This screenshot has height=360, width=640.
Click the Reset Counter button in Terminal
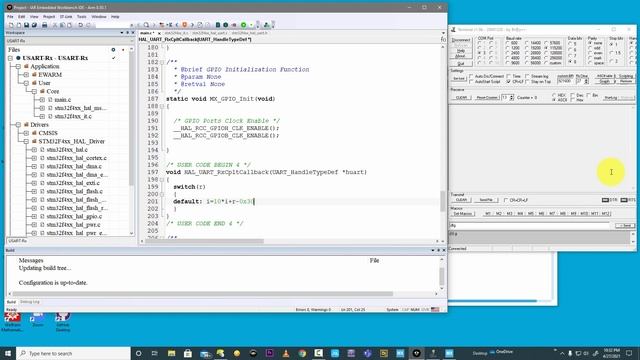click(x=487, y=98)
